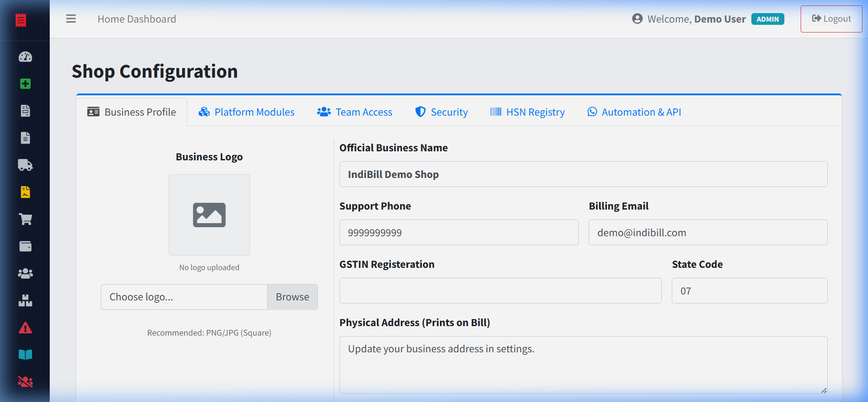
Task: Open the users group sidebar icon
Action: coord(25,273)
